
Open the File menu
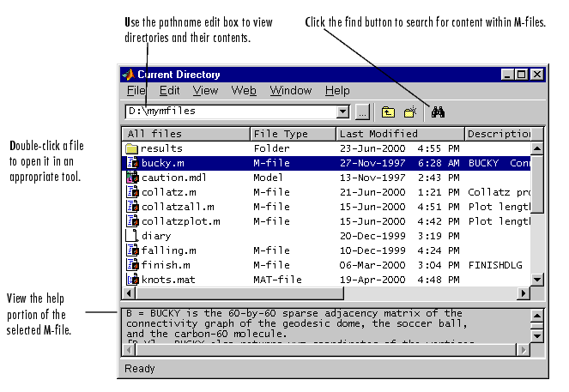[x=136, y=91]
